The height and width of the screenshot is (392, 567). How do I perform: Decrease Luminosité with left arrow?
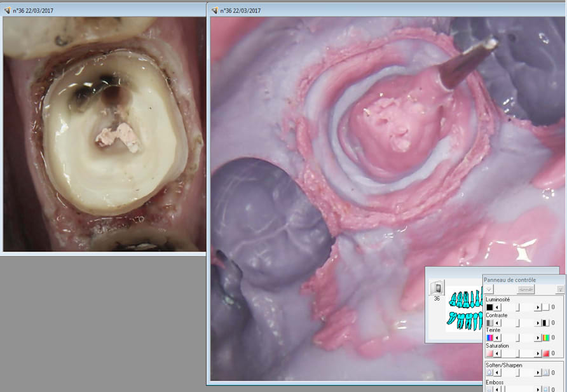(497, 307)
